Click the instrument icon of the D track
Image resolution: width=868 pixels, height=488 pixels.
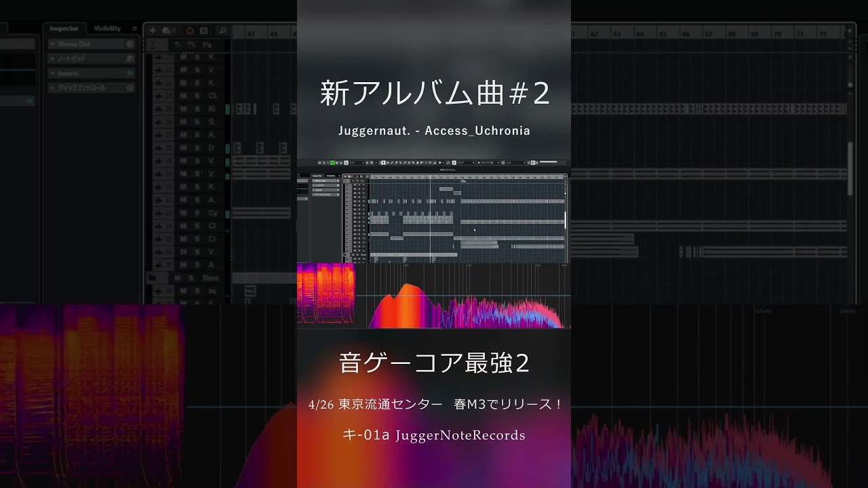[x=158, y=147]
